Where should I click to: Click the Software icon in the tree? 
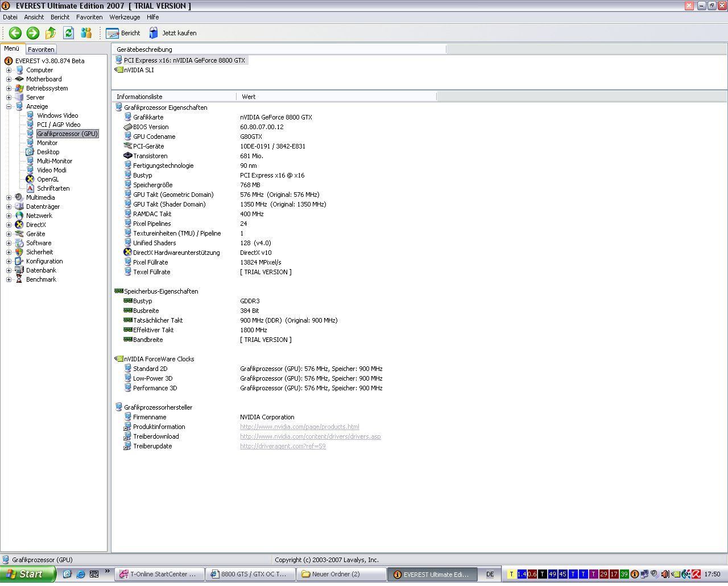[x=19, y=243]
